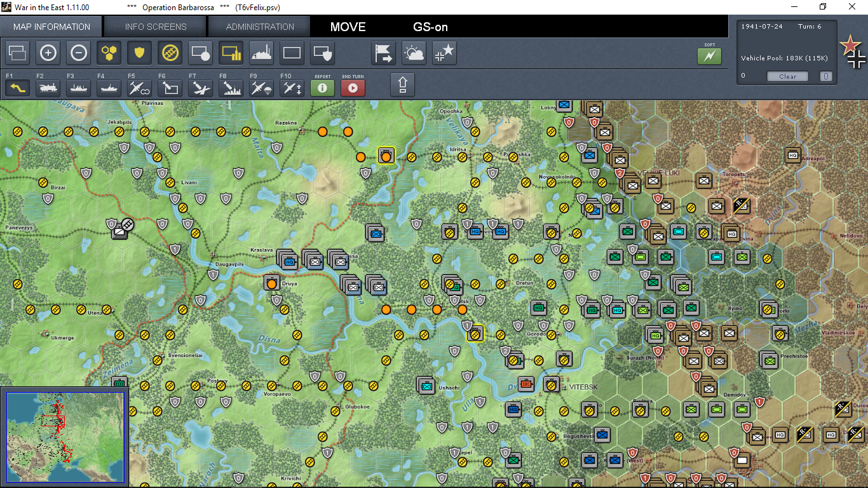Select F3 naval transport ship mode
Image resolution: width=868 pixels, height=488 pixels.
[79, 88]
